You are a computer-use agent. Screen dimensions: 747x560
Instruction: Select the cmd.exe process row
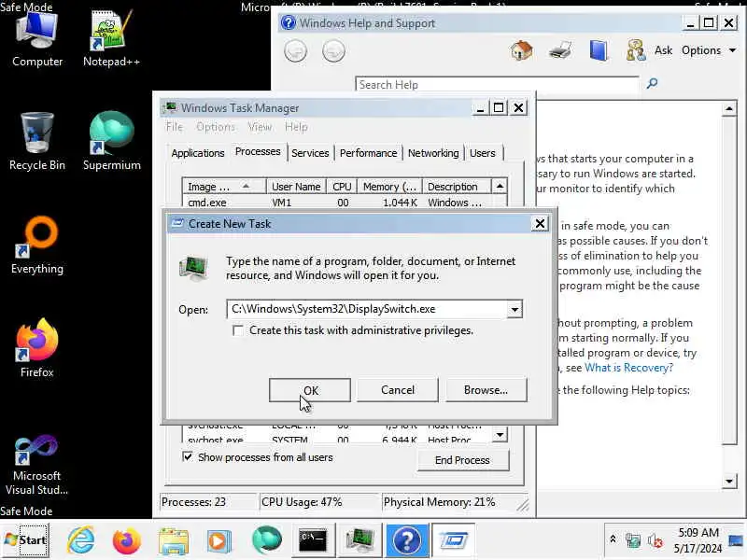pyautogui.click(x=337, y=203)
